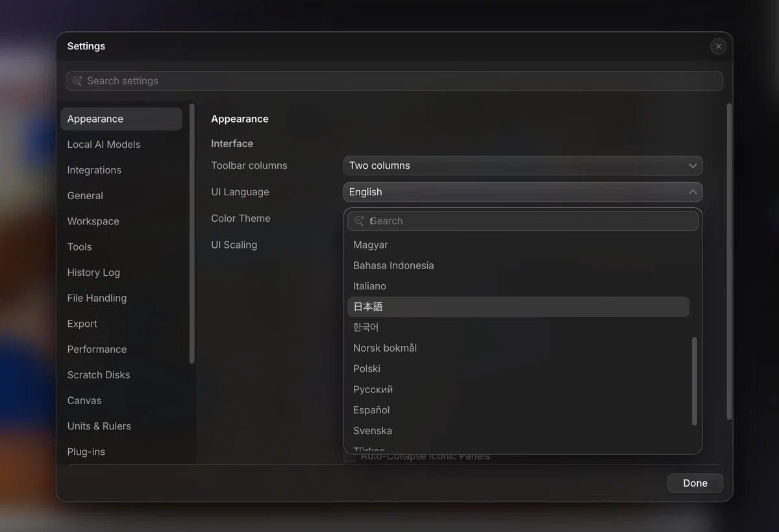779x532 pixels.
Task: Switch to General settings
Action: 121,195
